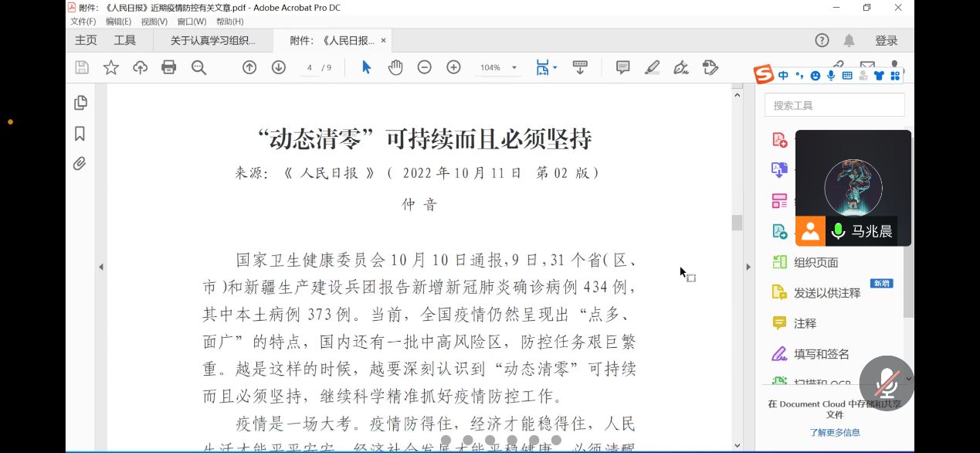
Task: Expand the left navigation pane arrow
Action: tap(101, 267)
